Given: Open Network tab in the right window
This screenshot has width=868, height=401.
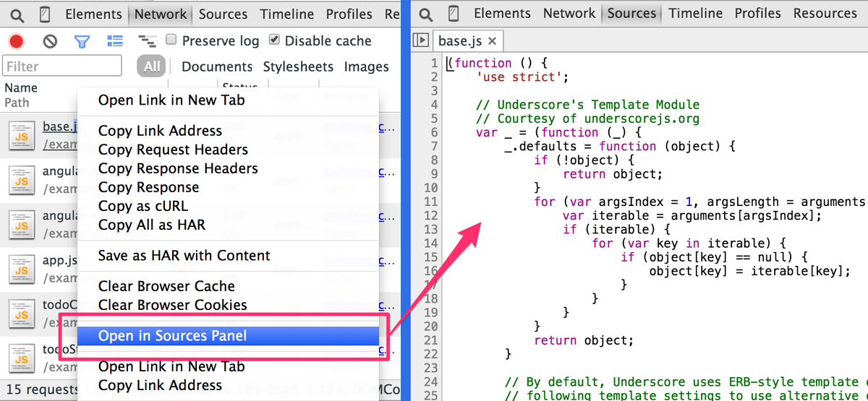Looking at the screenshot, I should [569, 13].
